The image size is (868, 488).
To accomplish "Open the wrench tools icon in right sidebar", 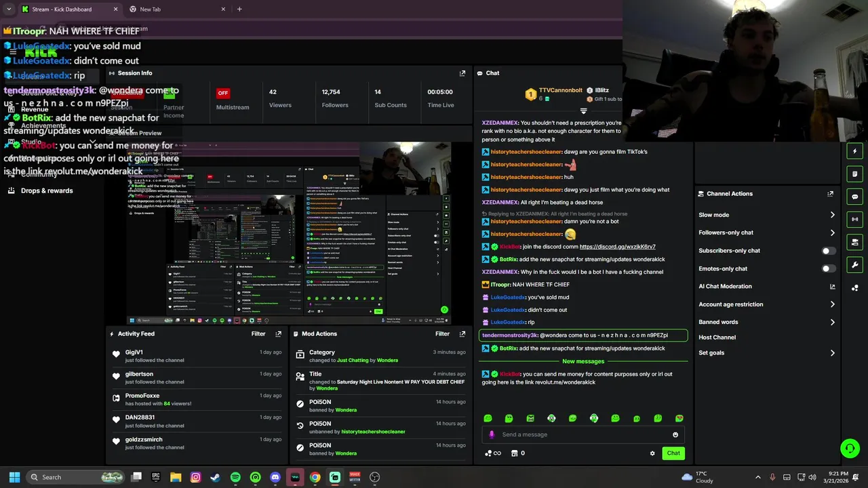I will [x=854, y=264].
